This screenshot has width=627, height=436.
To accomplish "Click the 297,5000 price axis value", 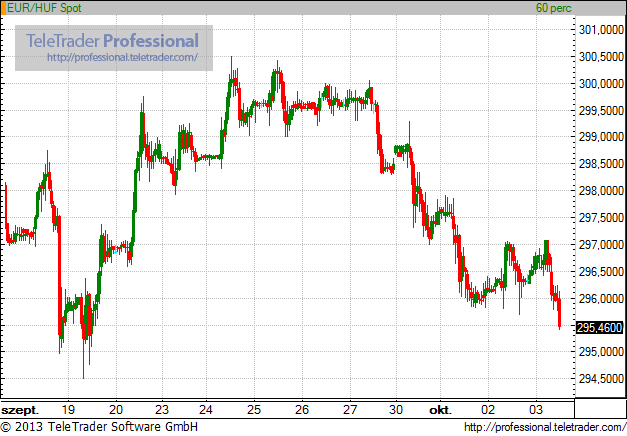I will click(x=601, y=218).
